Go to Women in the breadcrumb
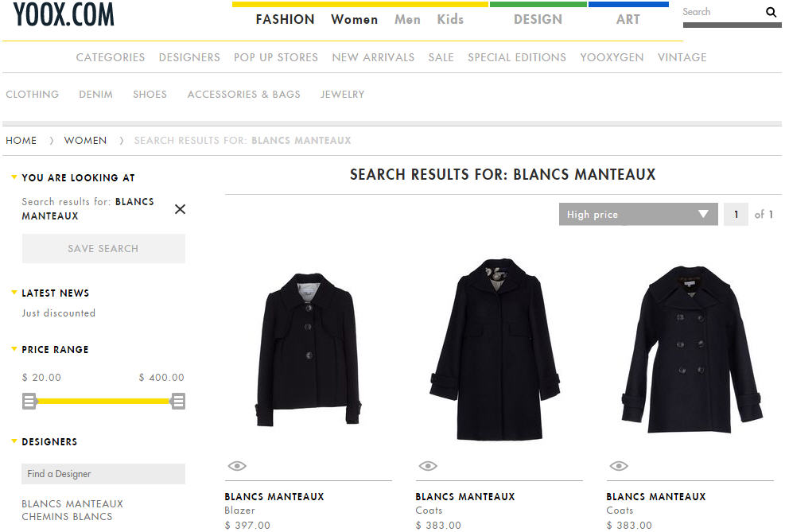This screenshot has width=785, height=532. point(85,141)
